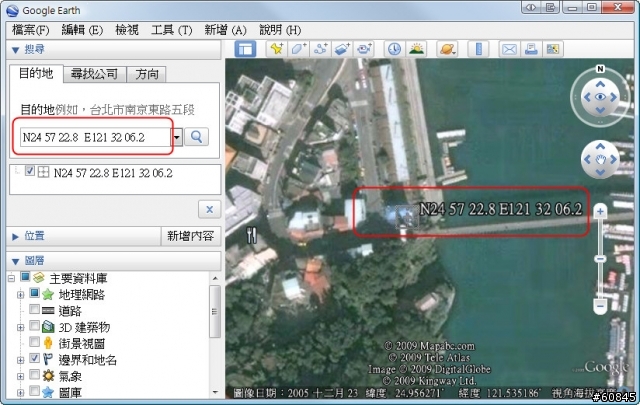Zoom in with the plus button
The width and height of the screenshot is (640, 405).
600,211
